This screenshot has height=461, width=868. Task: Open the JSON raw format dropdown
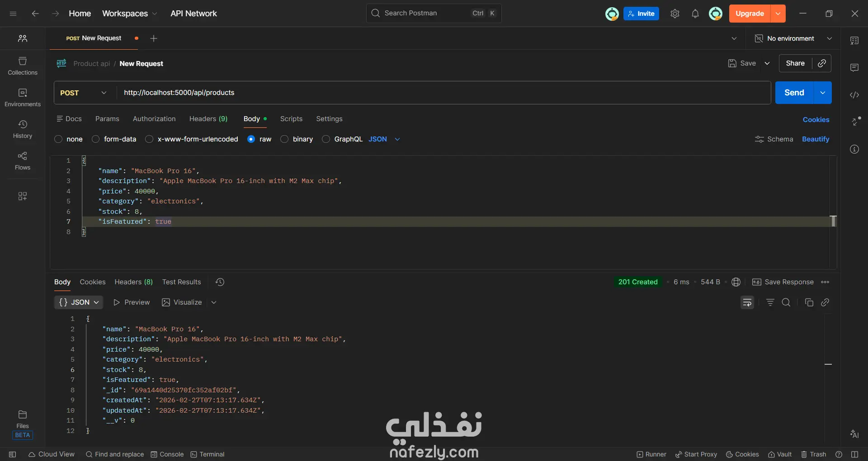pyautogui.click(x=384, y=139)
